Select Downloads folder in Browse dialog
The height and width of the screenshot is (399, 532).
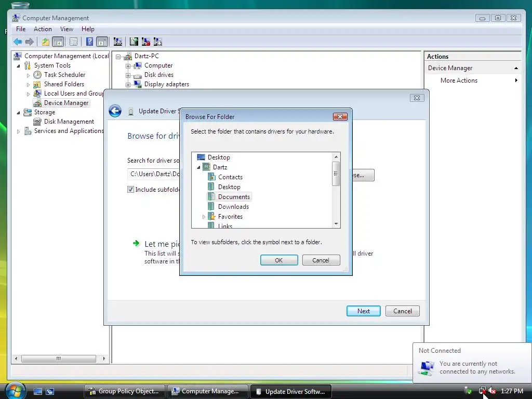[233, 207]
